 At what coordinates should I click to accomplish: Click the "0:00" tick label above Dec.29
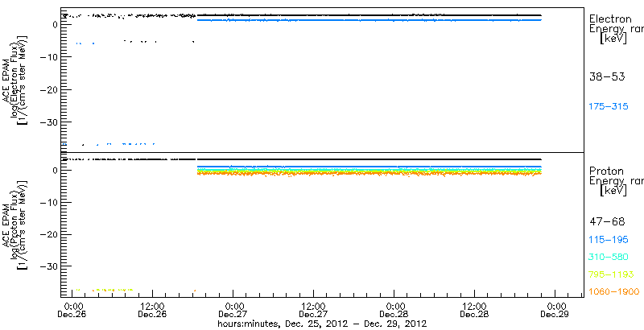click(555, 306)
